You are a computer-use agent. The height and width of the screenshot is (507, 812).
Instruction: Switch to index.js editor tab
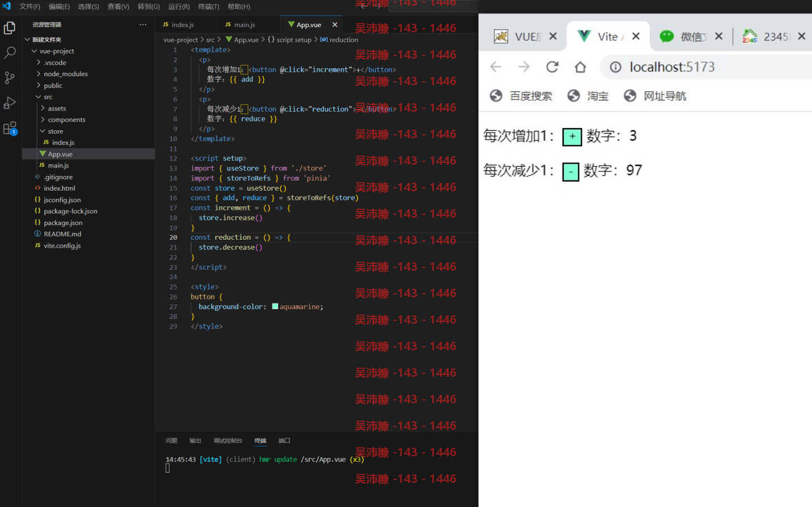point(186,25)
